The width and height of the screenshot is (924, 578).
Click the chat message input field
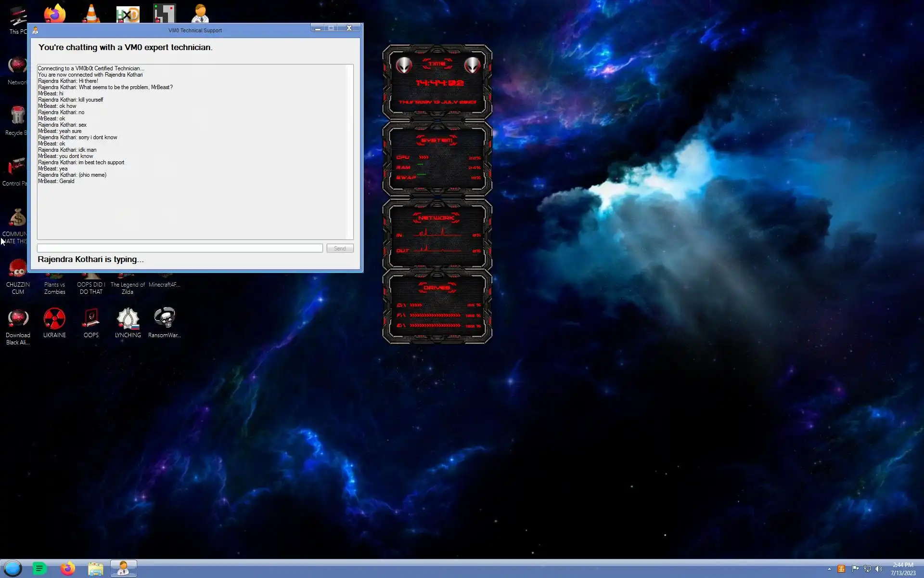(180, 248)
